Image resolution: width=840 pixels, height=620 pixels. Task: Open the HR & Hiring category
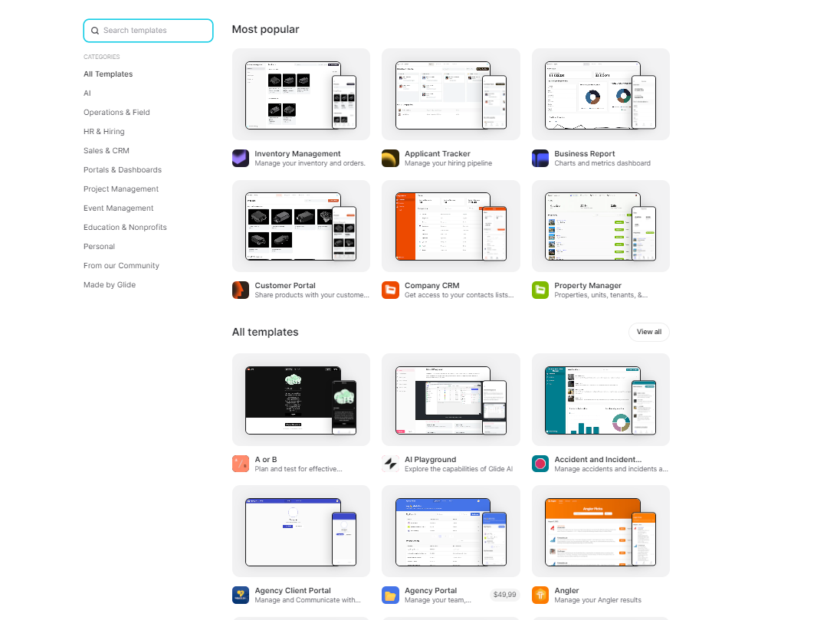tap(104, 131)
